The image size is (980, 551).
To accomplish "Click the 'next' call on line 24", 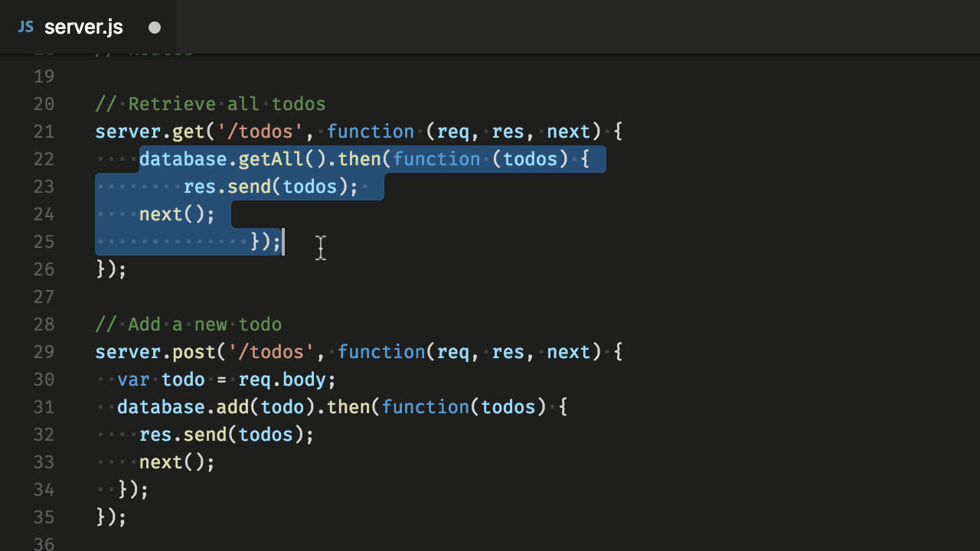I will (x=161, y=214).
